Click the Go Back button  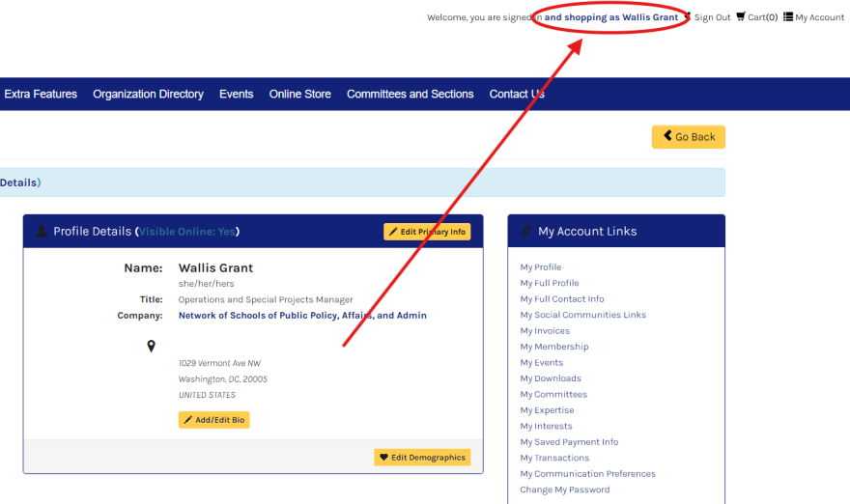click(x=689, y=137)
